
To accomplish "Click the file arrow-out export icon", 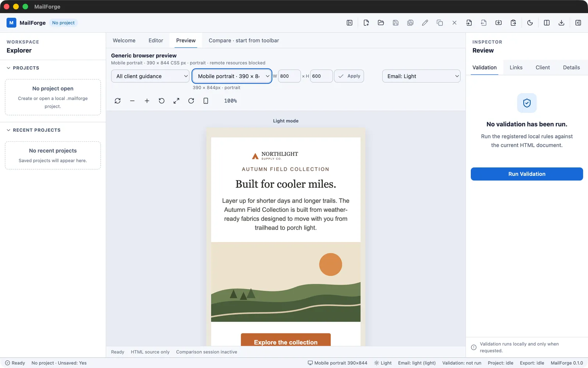I will [x=484, y=23].
